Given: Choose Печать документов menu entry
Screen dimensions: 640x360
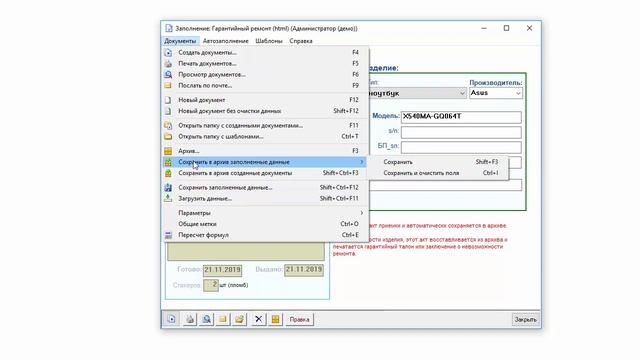Looking at the screenshot, I should (265, 63).
